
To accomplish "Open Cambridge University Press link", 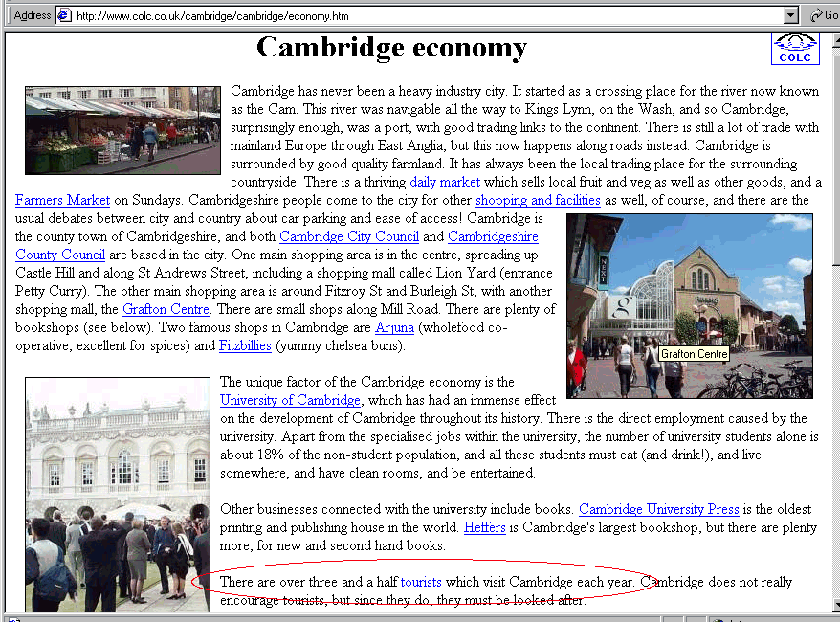I will coord(658,509).
